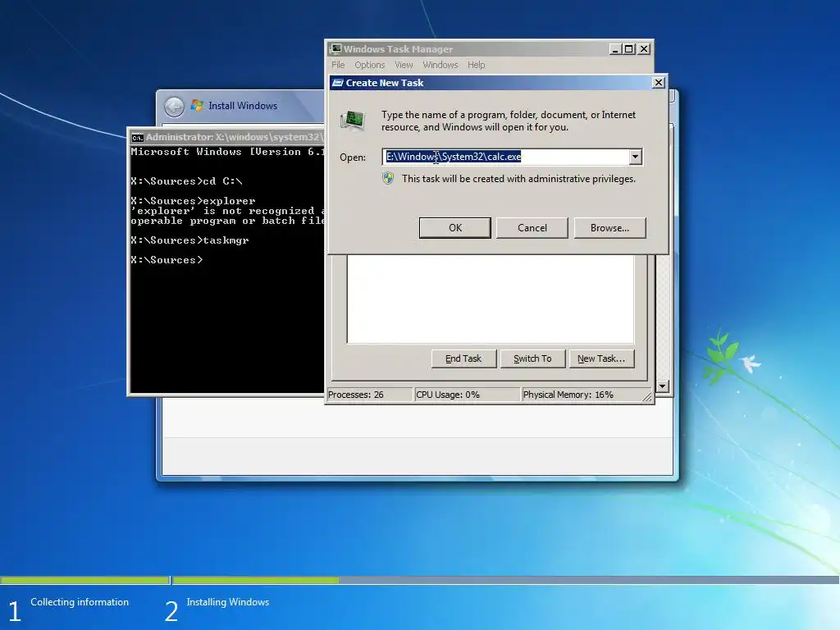The width and height of the screenshot is (840, 630).
Task: Click the Create New Task title icon
Action: (x=337, y=83)
